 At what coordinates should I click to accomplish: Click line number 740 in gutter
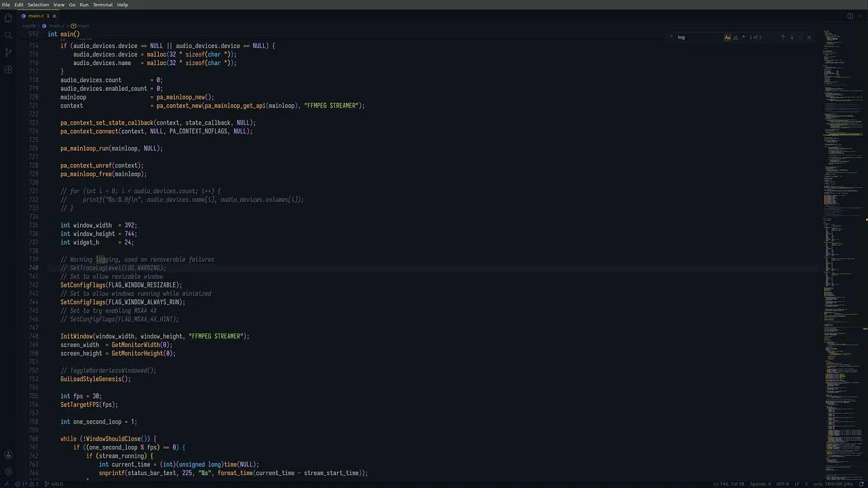pyautogui.click(x=34, y=268)
